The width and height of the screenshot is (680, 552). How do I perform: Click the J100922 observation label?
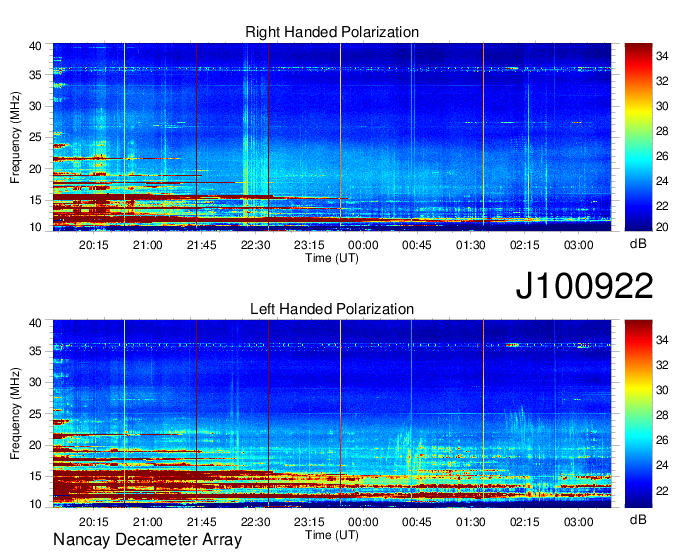tap(584, 286)
